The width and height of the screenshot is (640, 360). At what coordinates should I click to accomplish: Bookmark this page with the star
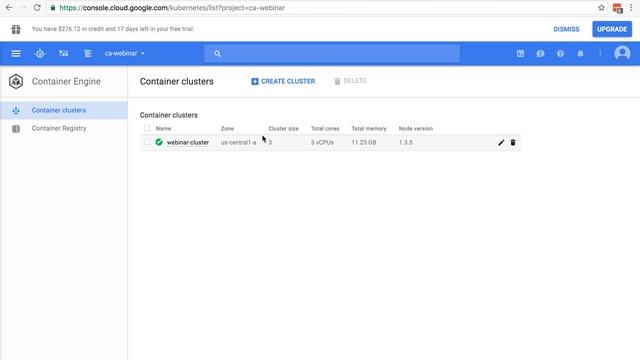point(601,8)
